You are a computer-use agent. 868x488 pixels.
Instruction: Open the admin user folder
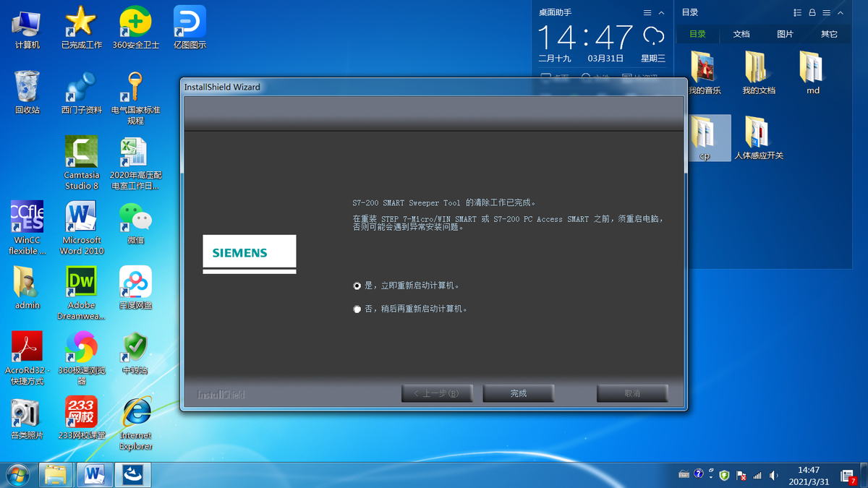click(27, 288)
